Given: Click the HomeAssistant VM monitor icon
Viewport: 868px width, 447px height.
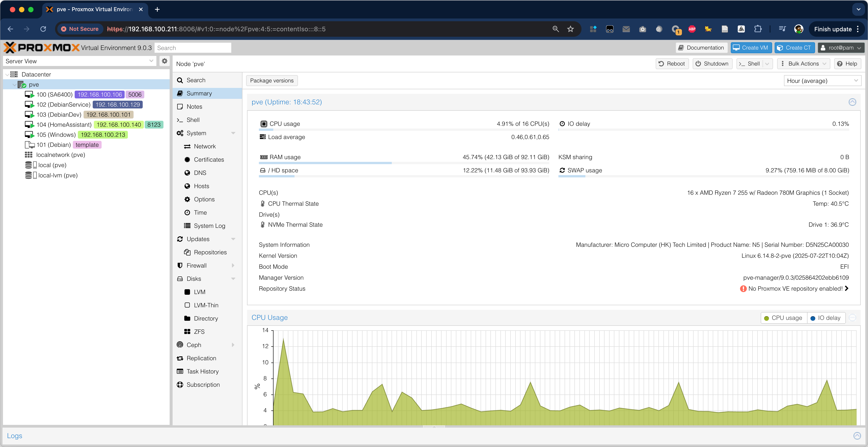Looking at the screenshot, I should click(x=30, y=125).
